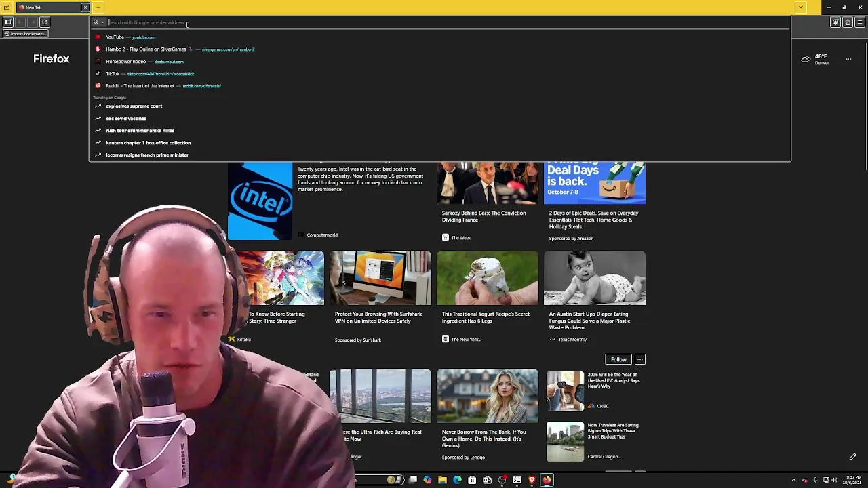Click the Firefox icon in the taskbar
868x488 pixels.
(x=547, y=480)
